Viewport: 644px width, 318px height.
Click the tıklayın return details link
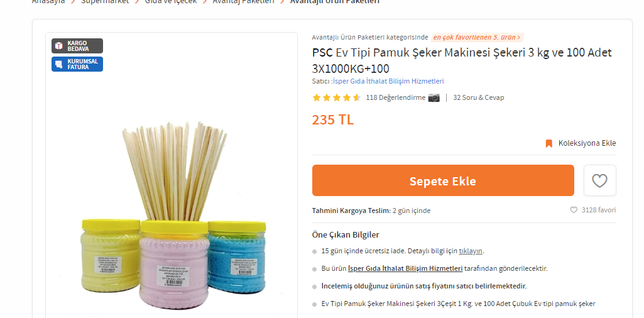(471, 251)
